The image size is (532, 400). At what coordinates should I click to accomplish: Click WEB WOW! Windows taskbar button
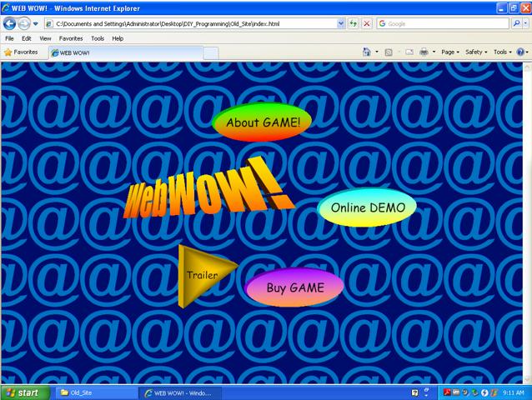coord(180,393)
